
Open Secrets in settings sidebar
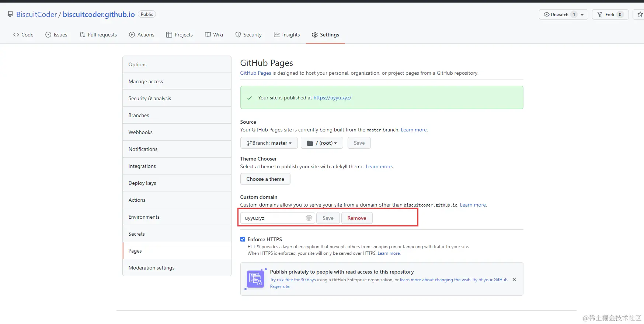coord(177,234)
